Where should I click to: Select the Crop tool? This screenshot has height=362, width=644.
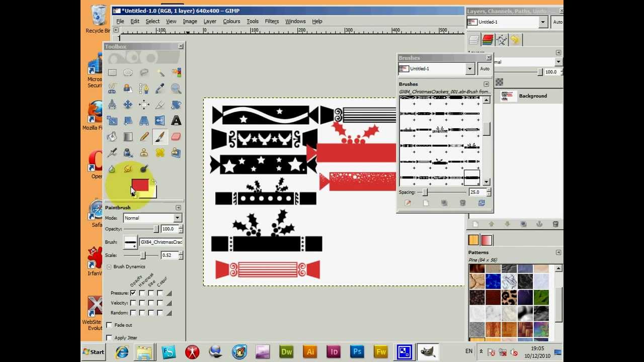160,105
